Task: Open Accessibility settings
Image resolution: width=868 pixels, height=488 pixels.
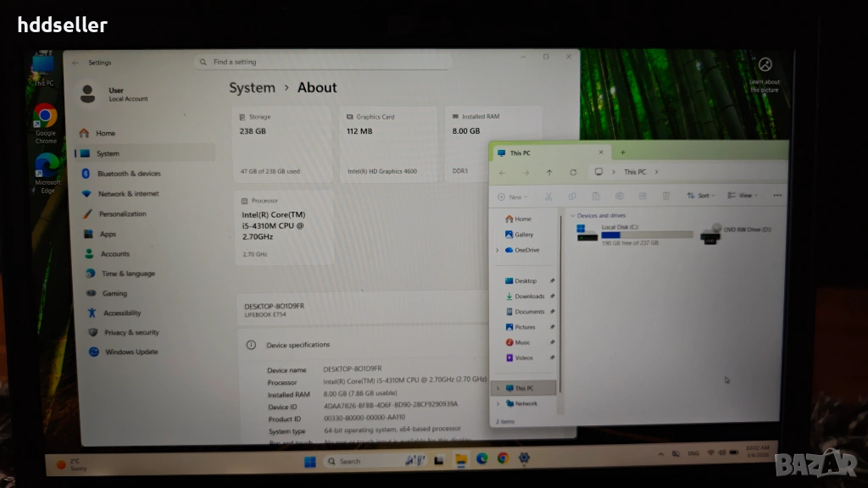Action: click(122, 313)
